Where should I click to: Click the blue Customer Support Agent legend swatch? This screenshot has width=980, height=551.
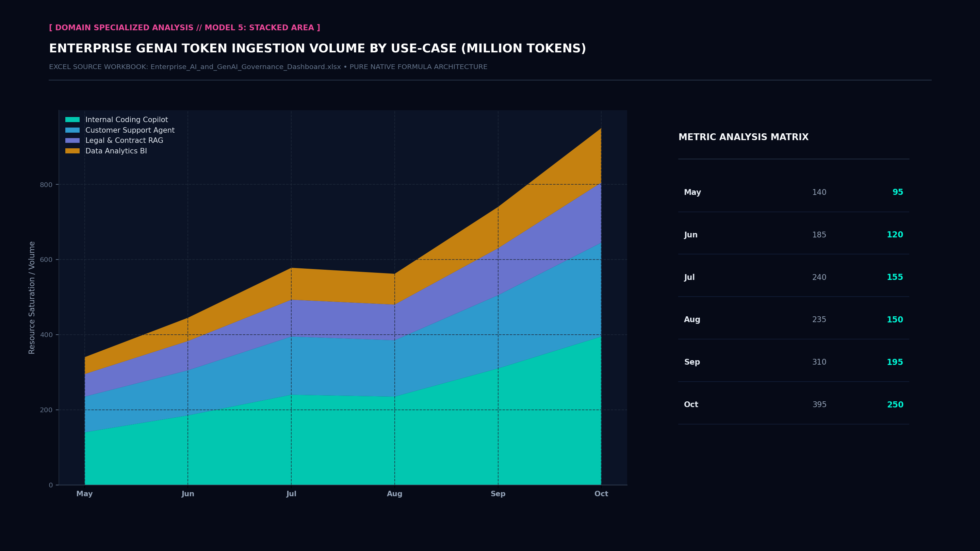(x=72, y=130)
